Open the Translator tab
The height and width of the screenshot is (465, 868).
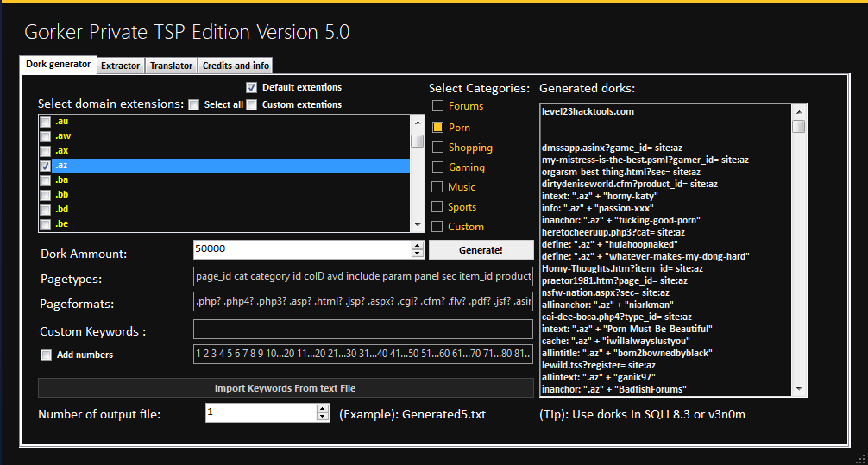coord(171,66)
